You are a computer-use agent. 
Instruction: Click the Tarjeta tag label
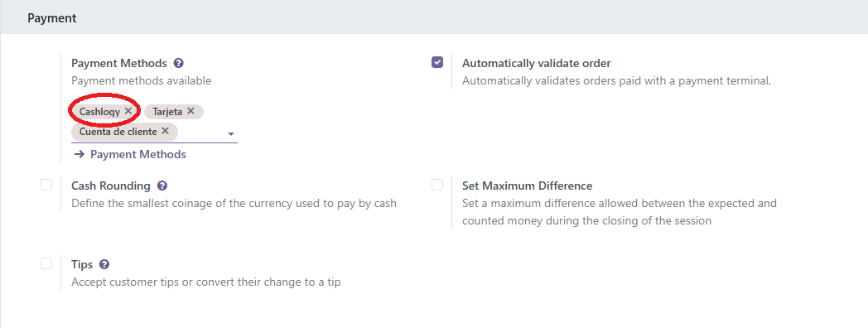(167, 111)
